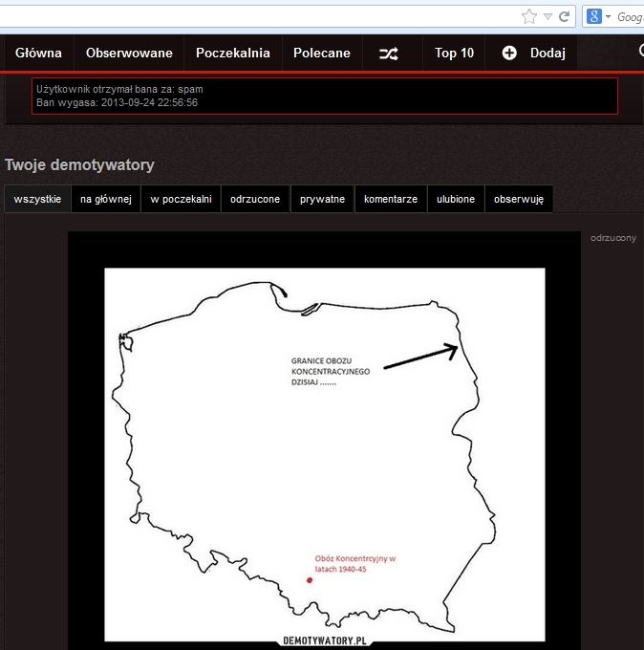Click the Poland map demotivator image
Viewport: 644px width, 650px height.
pos(324,449)
